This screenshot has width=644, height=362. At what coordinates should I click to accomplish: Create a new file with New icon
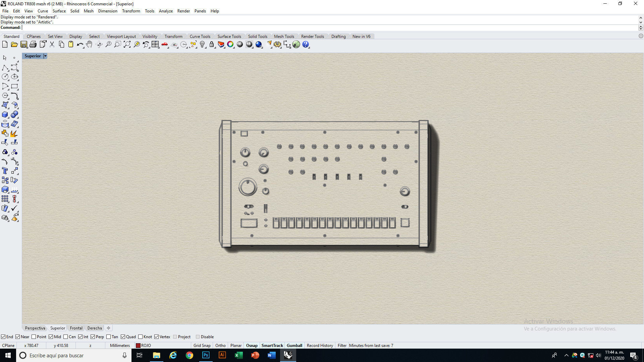pos(5,44)
